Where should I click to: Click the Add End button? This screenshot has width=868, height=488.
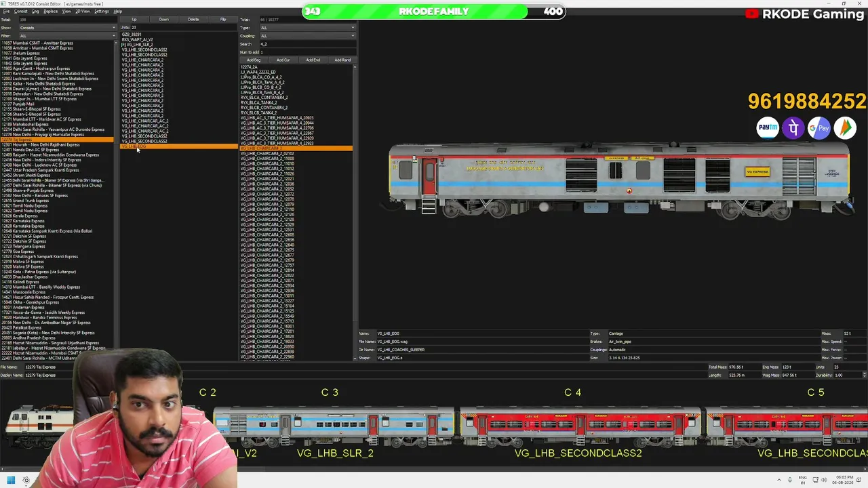[x=313, y=60]
